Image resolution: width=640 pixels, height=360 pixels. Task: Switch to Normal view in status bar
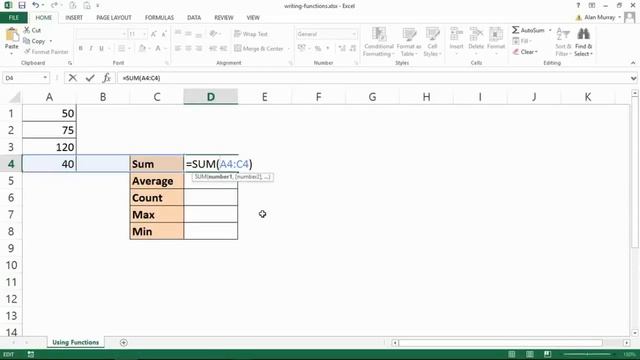(x=511, y=354)
